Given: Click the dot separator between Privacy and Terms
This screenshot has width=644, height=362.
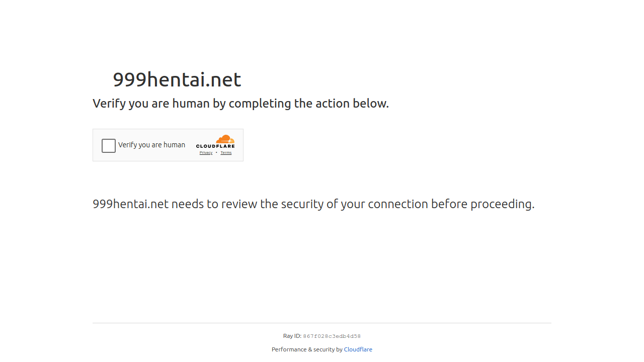Looking at the screenshot, I should pyautogui.click(x=216, y=152).
